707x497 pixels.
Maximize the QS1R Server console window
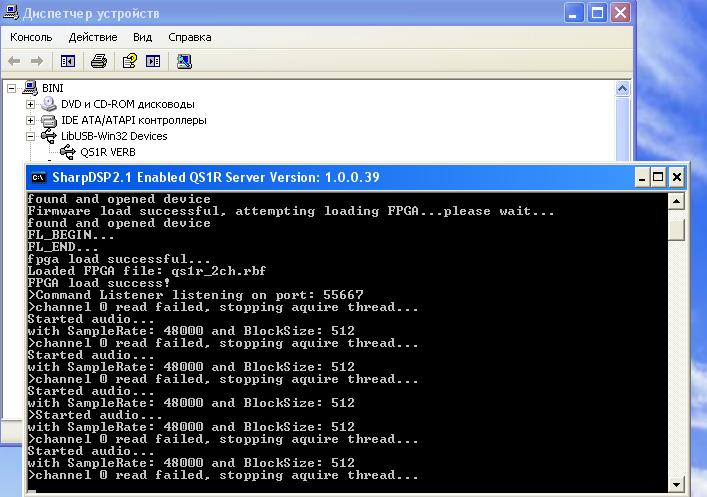(x=659, y=177)
